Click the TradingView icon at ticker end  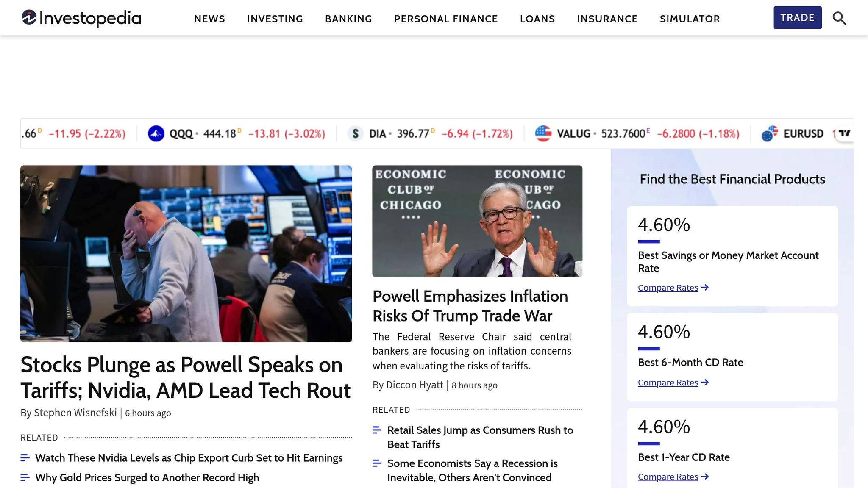coord(844,133)
